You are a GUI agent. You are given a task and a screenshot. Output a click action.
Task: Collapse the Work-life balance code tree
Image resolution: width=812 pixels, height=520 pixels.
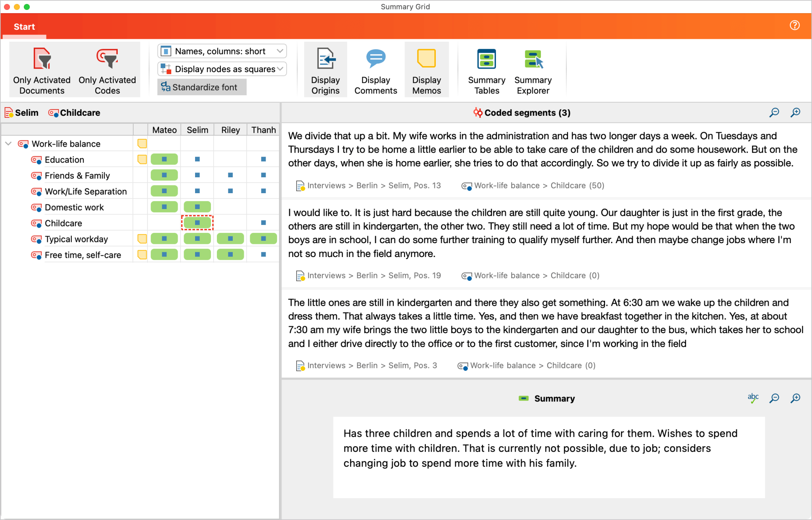point(8,144)
